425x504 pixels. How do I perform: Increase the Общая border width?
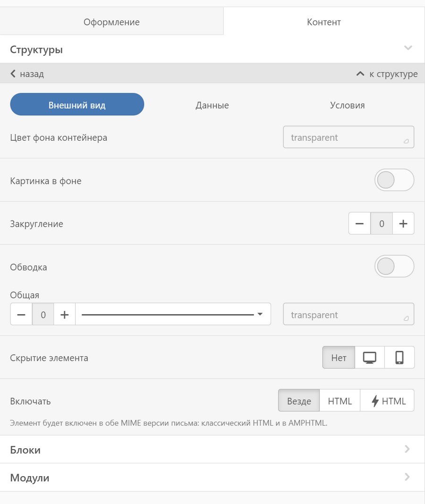pyautogui.click(x=65, y=315)
